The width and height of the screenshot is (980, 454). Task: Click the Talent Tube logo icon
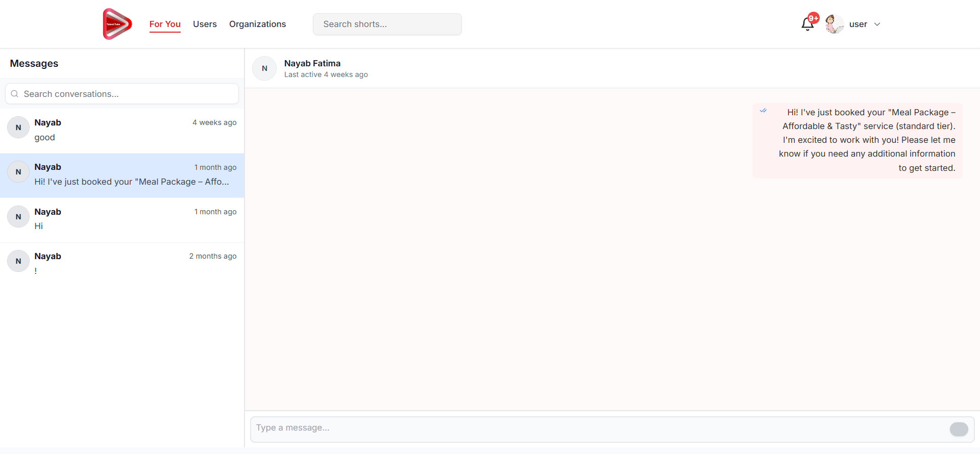pos(117,24)
